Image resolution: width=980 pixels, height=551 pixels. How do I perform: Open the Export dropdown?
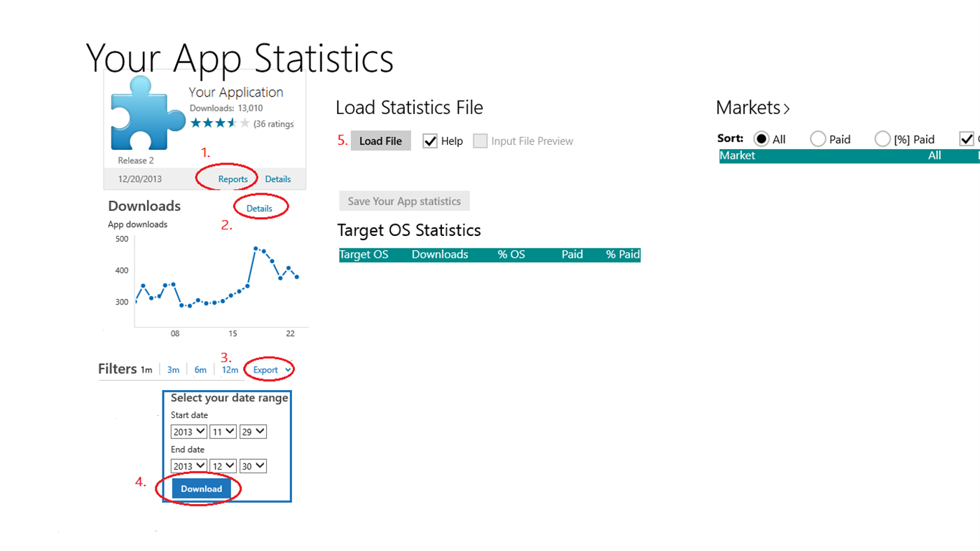[268, 369]
